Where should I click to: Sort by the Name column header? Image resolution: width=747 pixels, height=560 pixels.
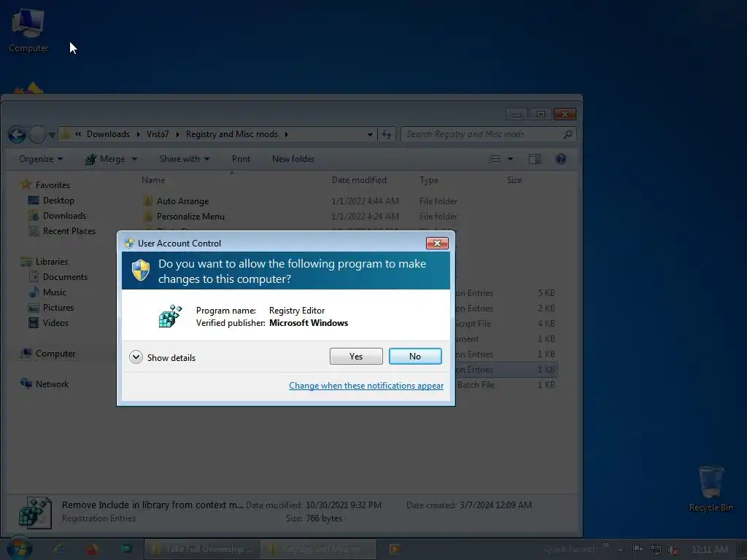(153, 180)
